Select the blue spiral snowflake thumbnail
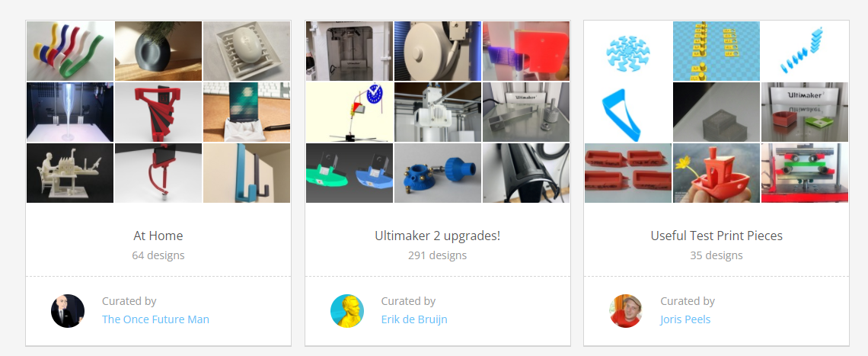This screenshot has width=868, height=356. [x=628, y=51]
